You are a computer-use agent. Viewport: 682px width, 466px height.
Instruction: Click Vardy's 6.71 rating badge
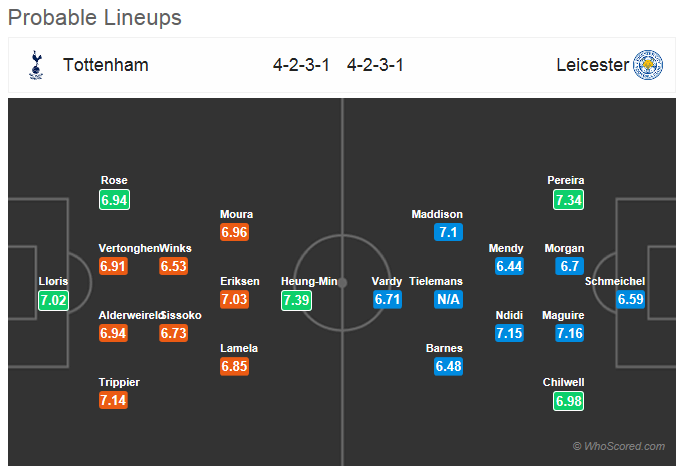pos(388,299)
